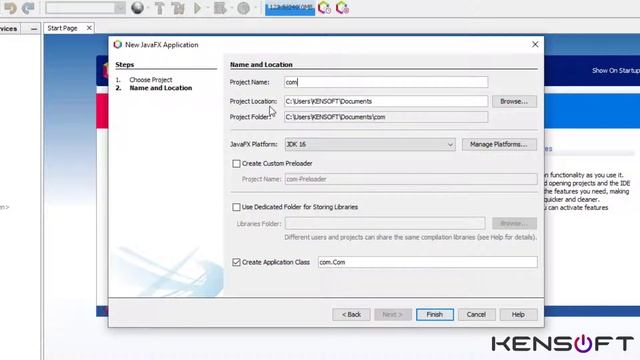Click the Manage Platforms button
640x360 pixels.
pos(499,144)
